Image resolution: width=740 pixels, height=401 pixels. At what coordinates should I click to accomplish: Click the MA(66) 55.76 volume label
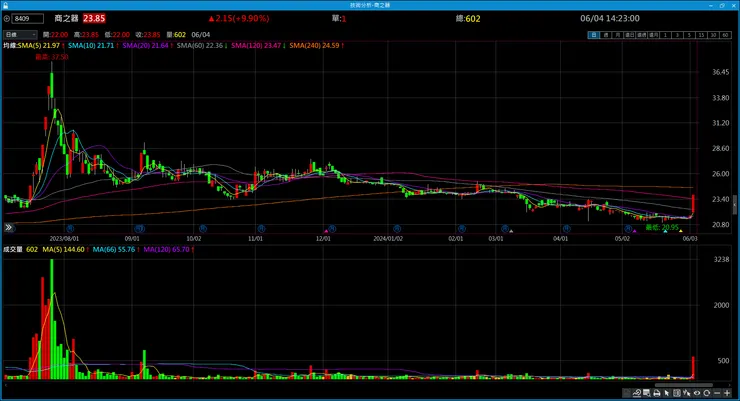click(116, 250)
